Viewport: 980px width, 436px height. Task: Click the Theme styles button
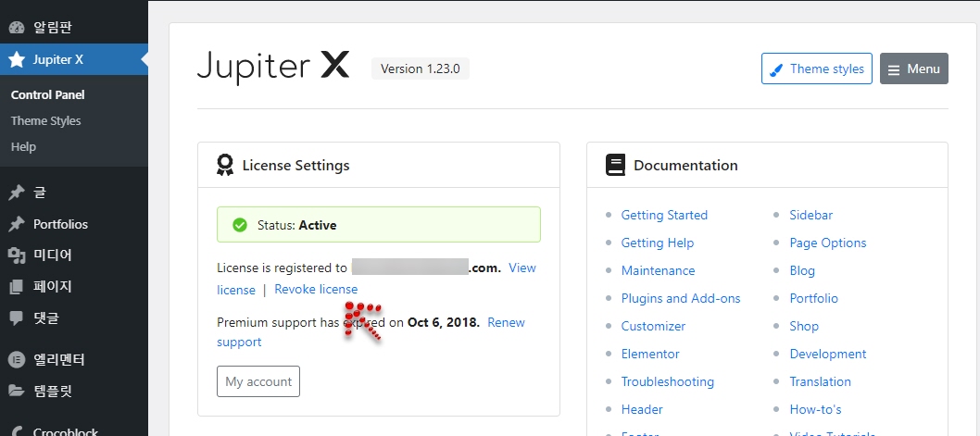[x=817, y=69]
